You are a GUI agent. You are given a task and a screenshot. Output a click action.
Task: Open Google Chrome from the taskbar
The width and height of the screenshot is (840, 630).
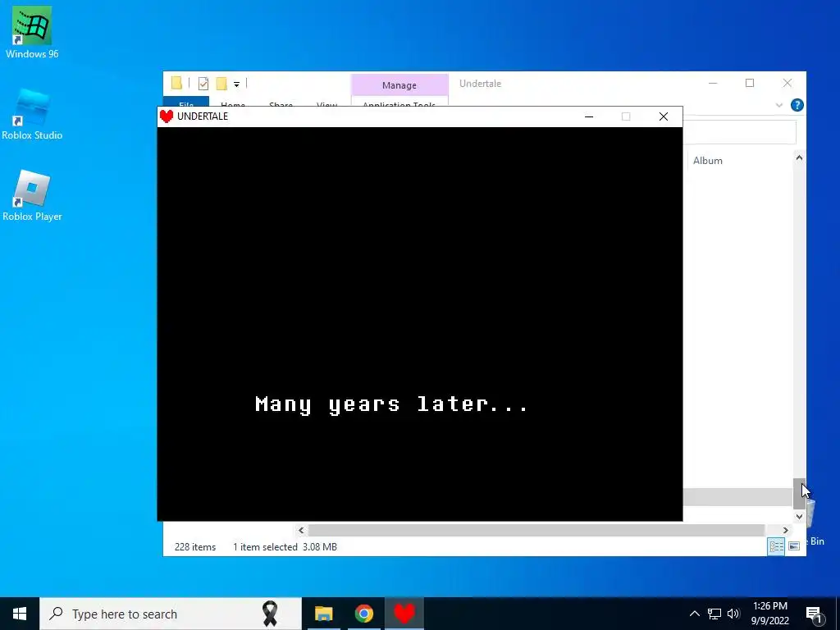tap(363, 614)
